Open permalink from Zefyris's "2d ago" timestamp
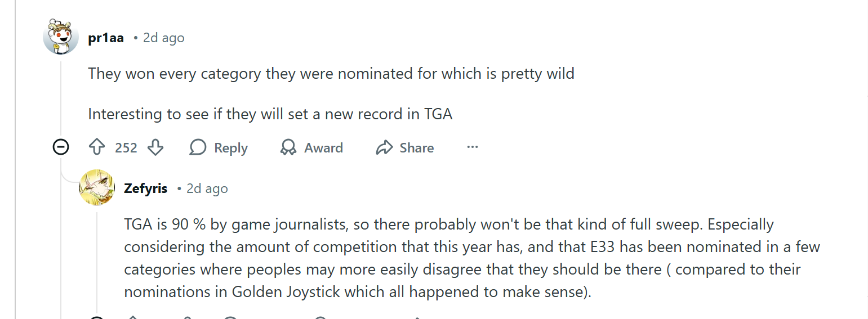The height and width of the screenshot is (319, 868). [x=207, y=188]
